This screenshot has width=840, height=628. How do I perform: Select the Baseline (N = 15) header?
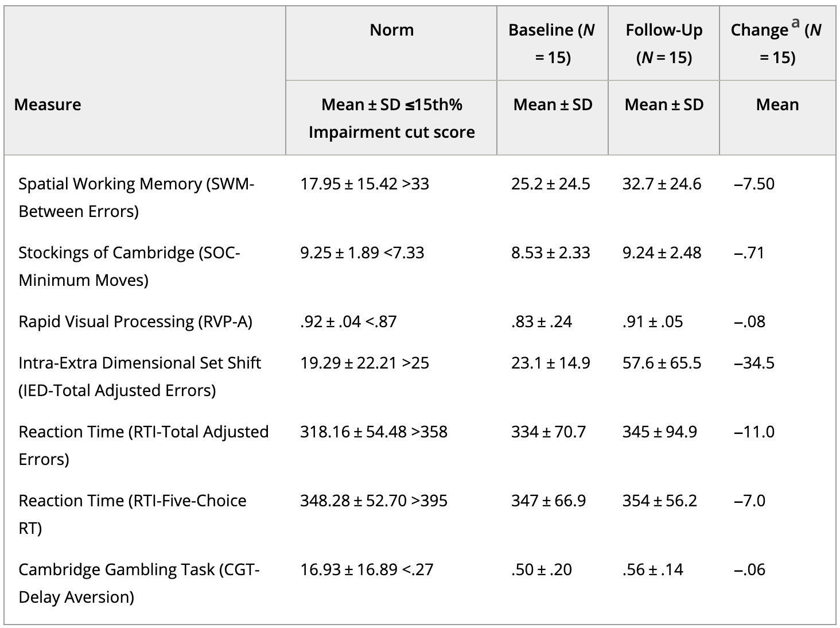pos(552,44)
